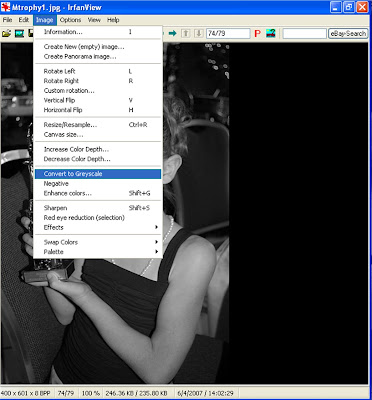Close the IrfanView window
The image size is (372, 400).
362,7
